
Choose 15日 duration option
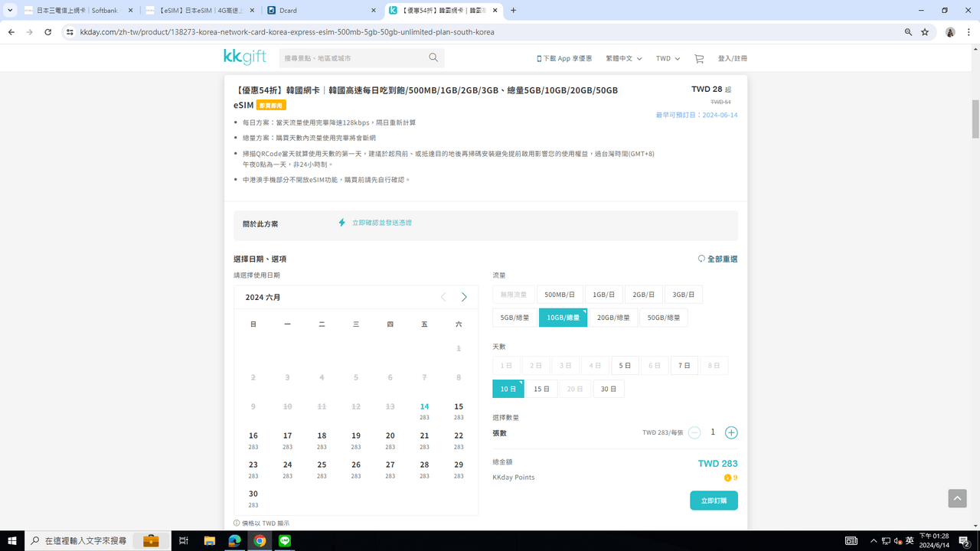[541, 389]
